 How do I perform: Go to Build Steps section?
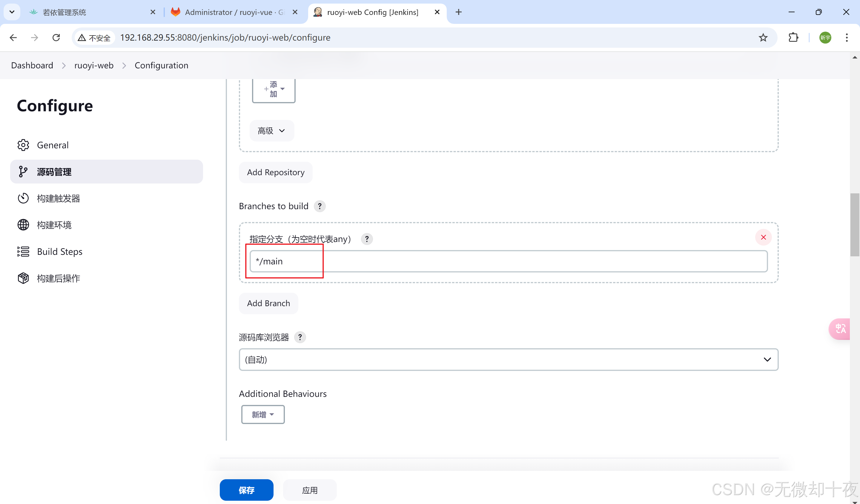(59, 252)
